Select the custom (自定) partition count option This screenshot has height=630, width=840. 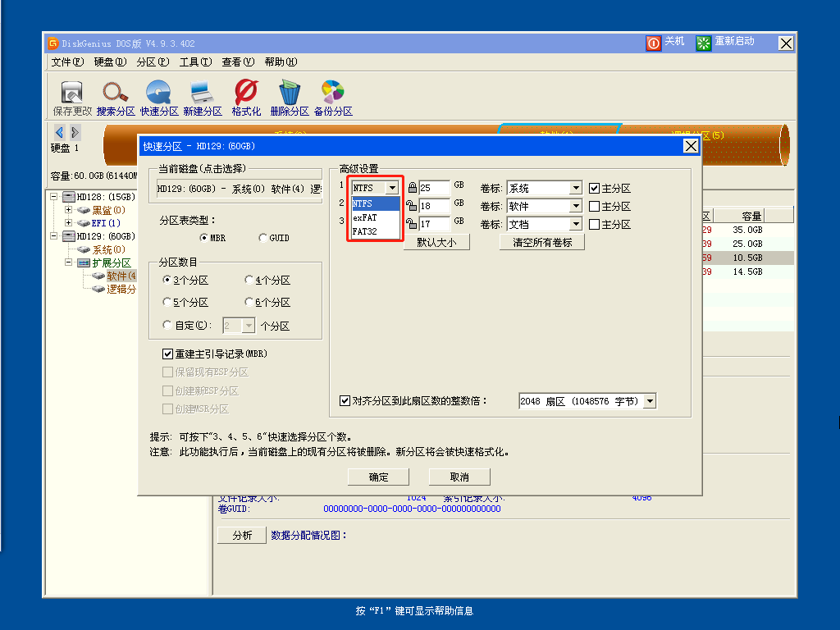[x=167, y=325]
